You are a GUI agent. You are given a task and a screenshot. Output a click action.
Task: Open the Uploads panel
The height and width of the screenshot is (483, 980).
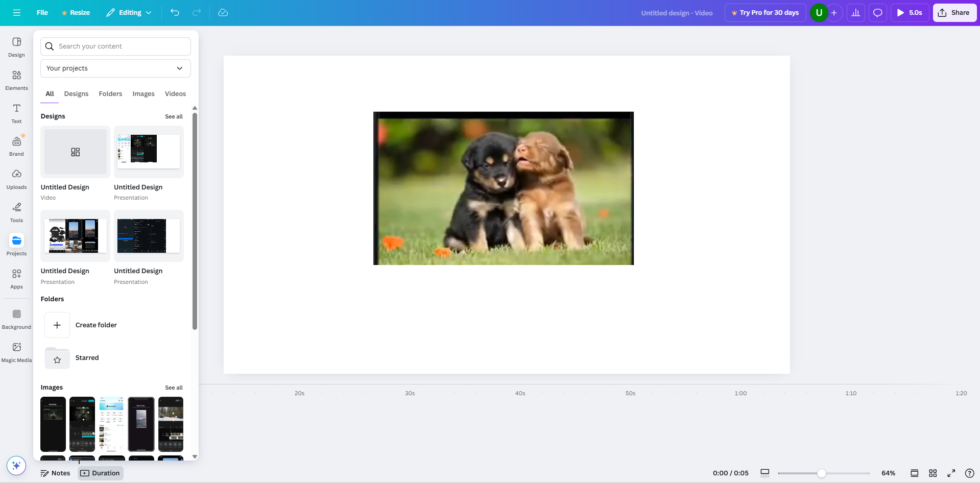pos(16,179)
